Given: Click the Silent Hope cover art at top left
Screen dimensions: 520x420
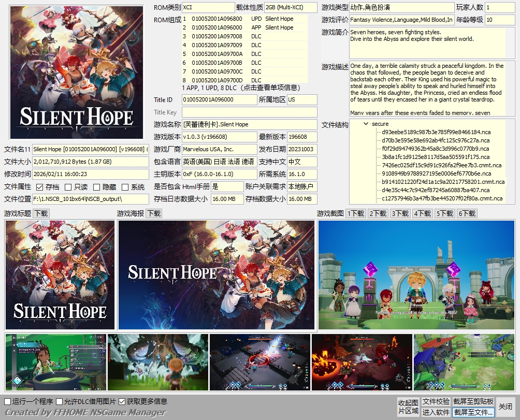Looking at the screenshot, I should pos(77,73).
